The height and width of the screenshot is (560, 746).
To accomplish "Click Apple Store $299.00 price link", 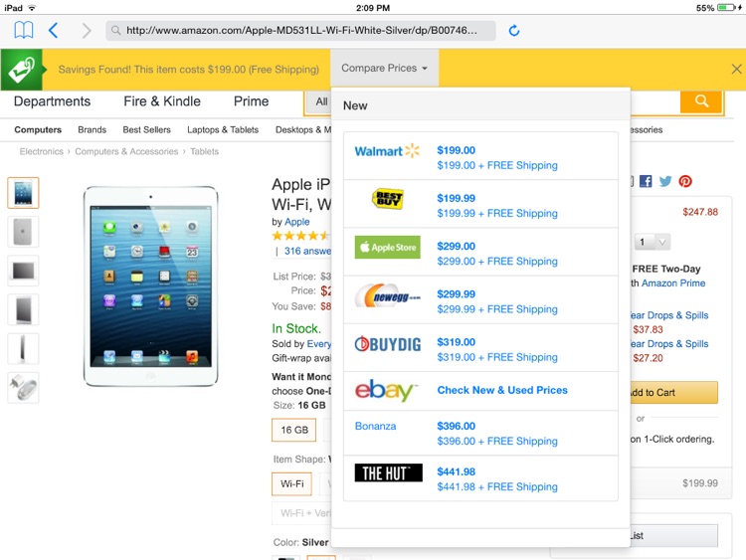I will coord(456,247).
